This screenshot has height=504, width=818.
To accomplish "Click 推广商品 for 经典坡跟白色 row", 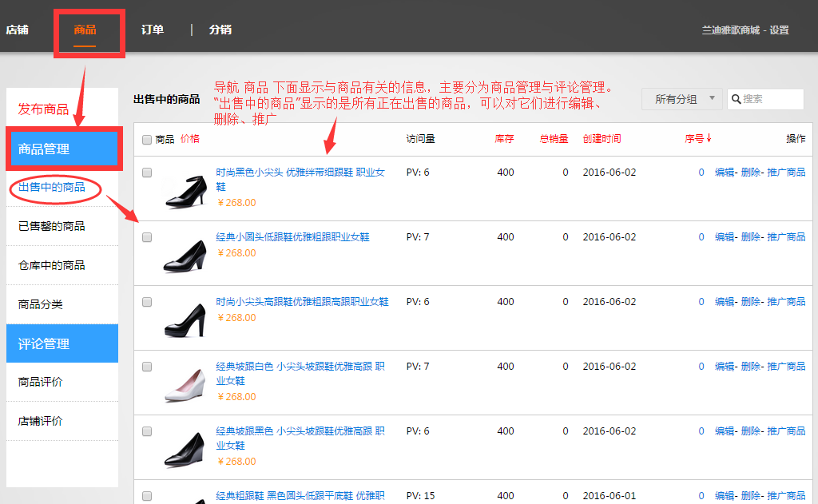I will point(786,367).
